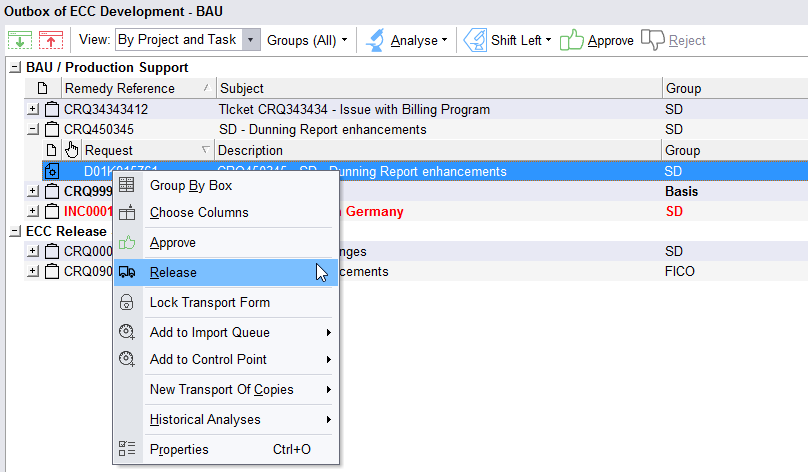Image resolution: width=808 pixels, height=472 pixels.
Task: Click the clipboard icon beside CRQ34343412
Action: 53,109
